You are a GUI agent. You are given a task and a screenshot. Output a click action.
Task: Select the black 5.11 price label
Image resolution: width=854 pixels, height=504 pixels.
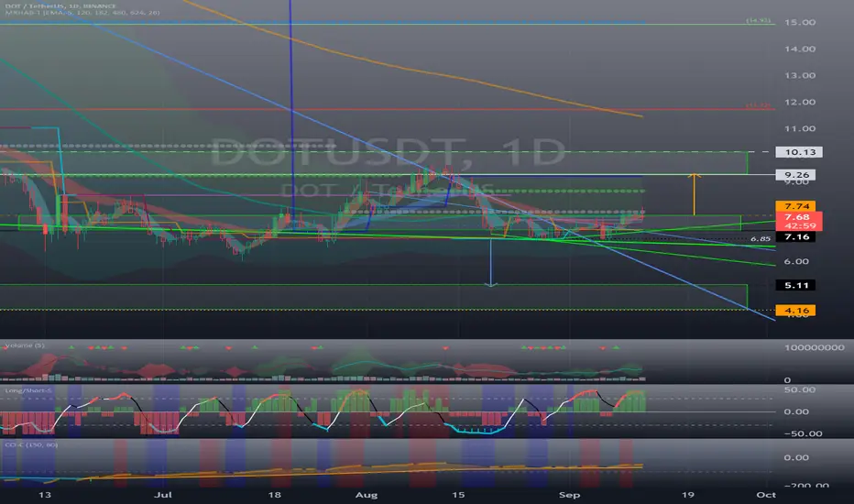coord(795,285)
